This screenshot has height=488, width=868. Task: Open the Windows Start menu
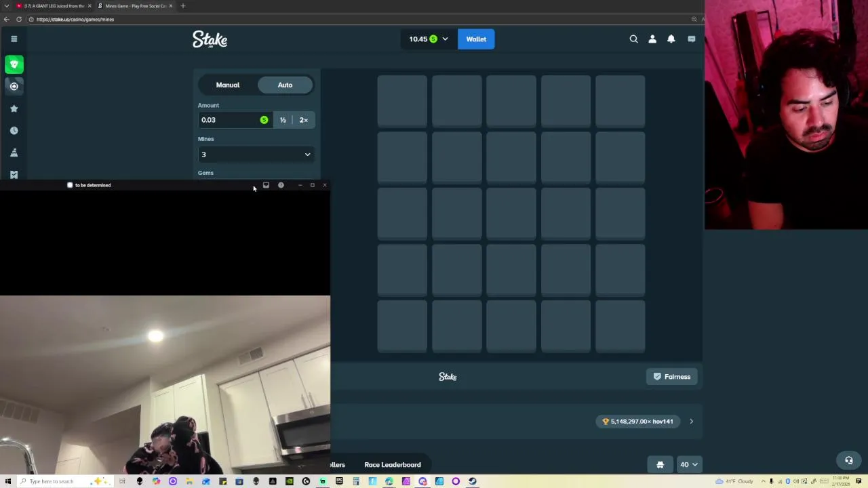point(7,481)
